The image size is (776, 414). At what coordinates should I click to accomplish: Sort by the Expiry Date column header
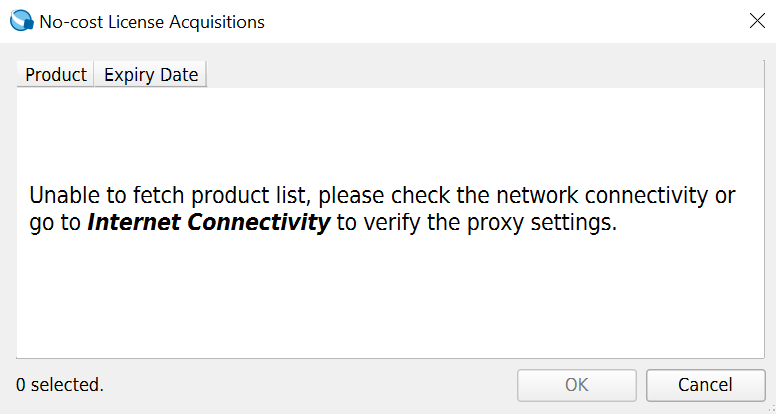[150, 75]
